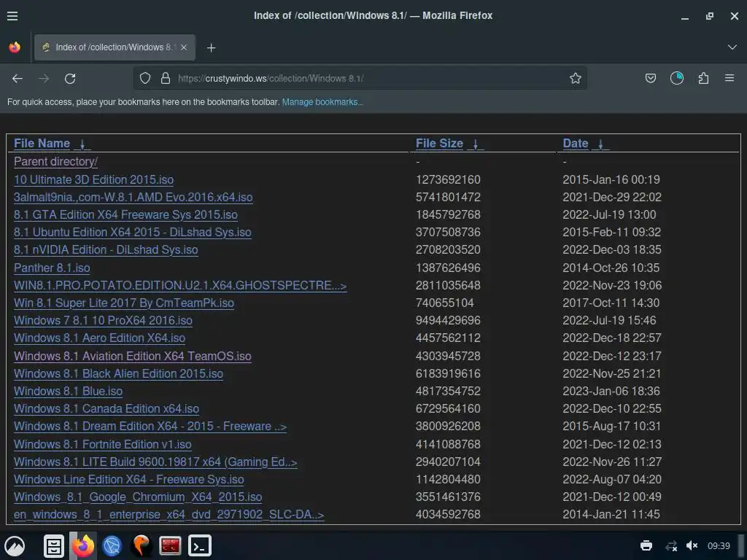This screenshot has width=747, height=560.
Task: Sort by File Name header
Action: (x=42, y=144)
